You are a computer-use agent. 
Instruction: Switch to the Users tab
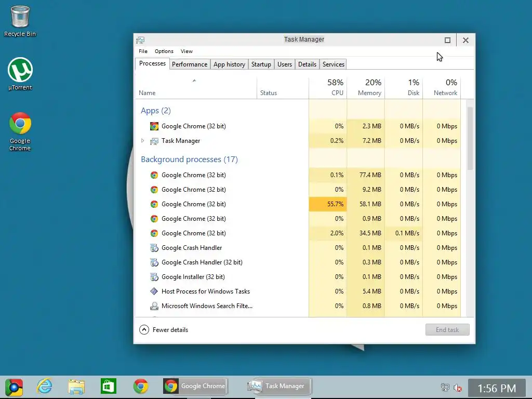coord(284,64)
